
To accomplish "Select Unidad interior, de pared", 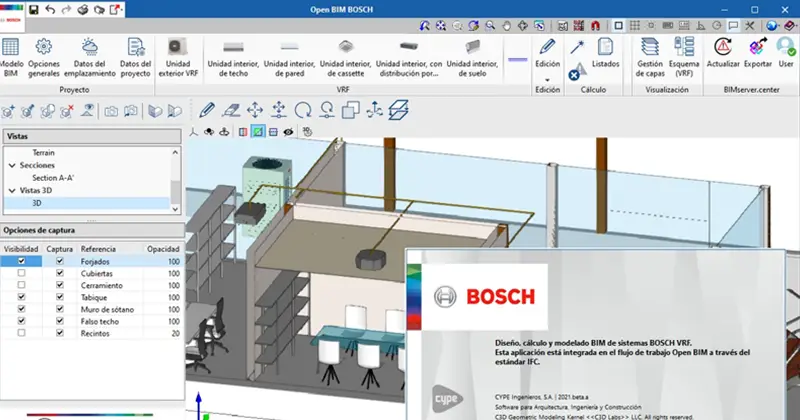I will tap(289, 57).
